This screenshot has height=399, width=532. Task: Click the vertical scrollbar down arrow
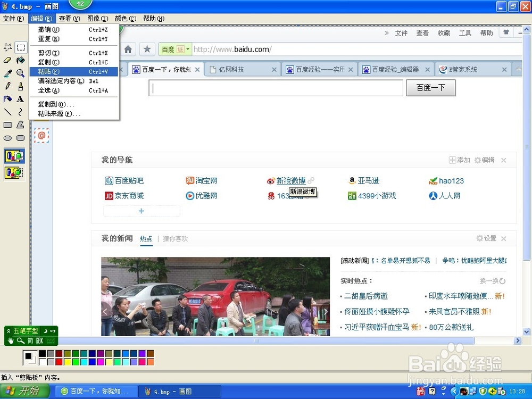point(526,332)
